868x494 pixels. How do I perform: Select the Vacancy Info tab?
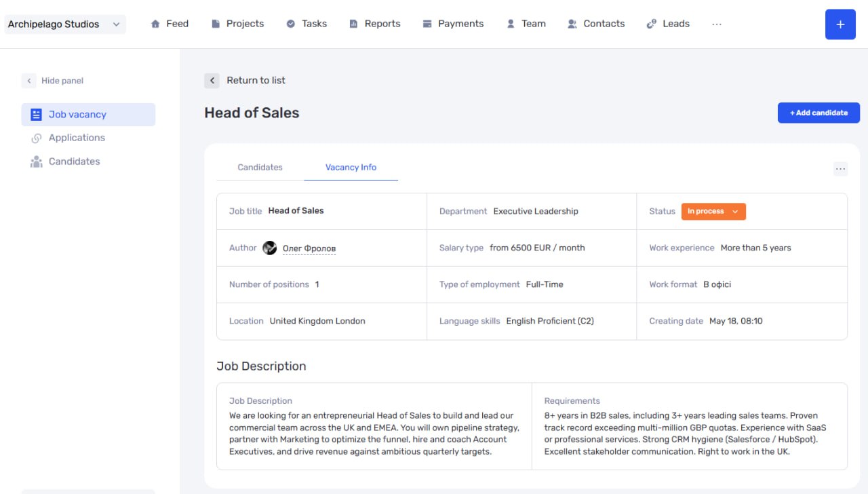351,167
